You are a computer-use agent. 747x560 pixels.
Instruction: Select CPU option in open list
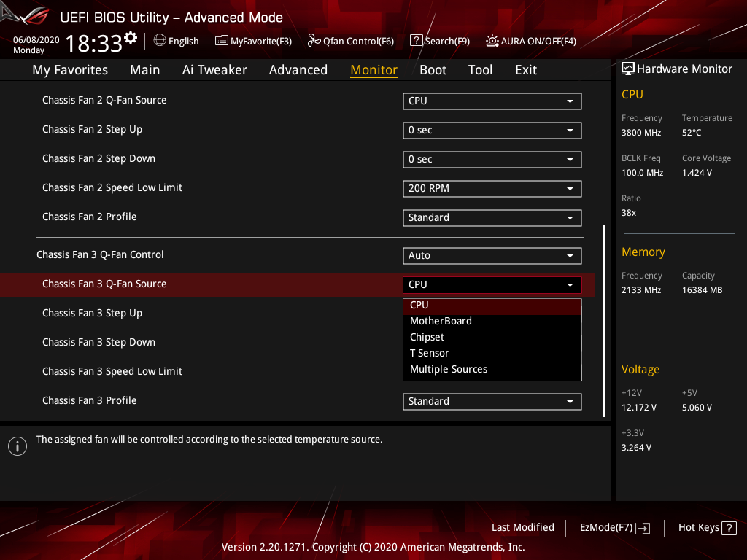click(492, 306)
